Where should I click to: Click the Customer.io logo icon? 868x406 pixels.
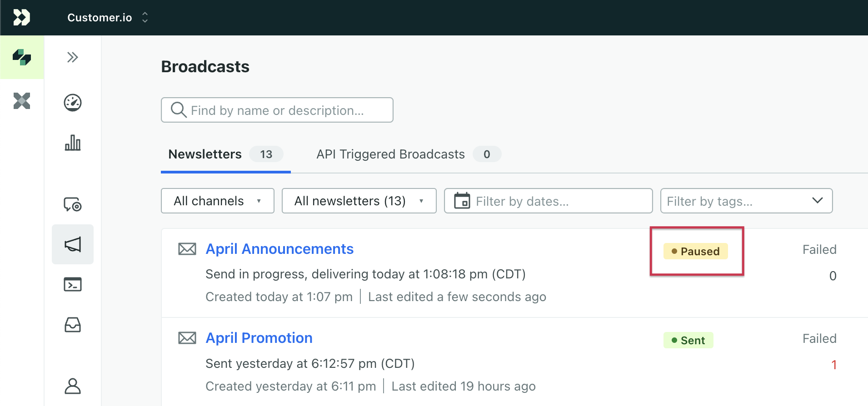pyautogui.click(x=21, y=18)
